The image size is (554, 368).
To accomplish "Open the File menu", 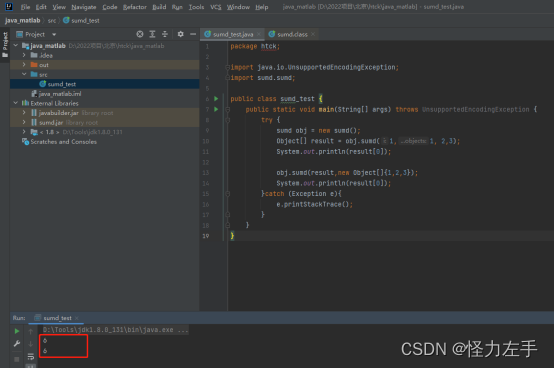I will 25,7.
